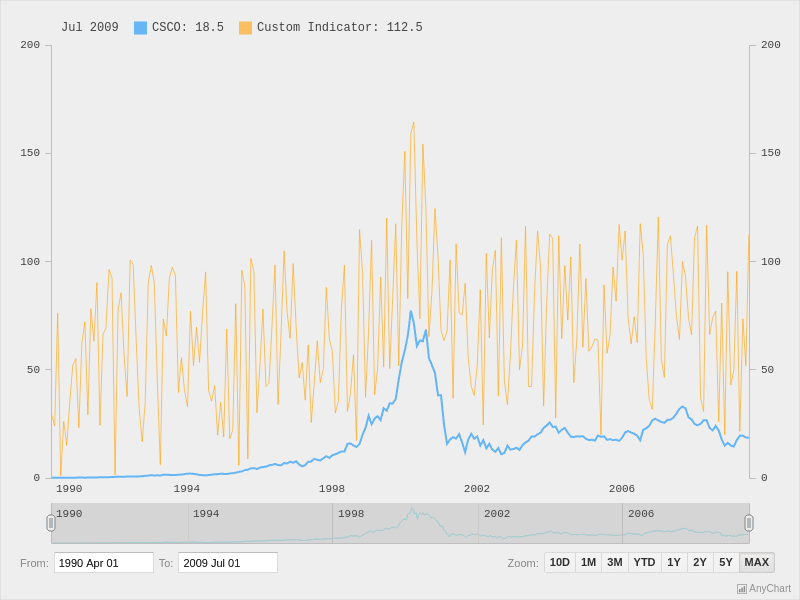The height and width of the screenshot is (600, 800).
Task: Click the 2006 label in the scroller
Action: pos(641,514)
